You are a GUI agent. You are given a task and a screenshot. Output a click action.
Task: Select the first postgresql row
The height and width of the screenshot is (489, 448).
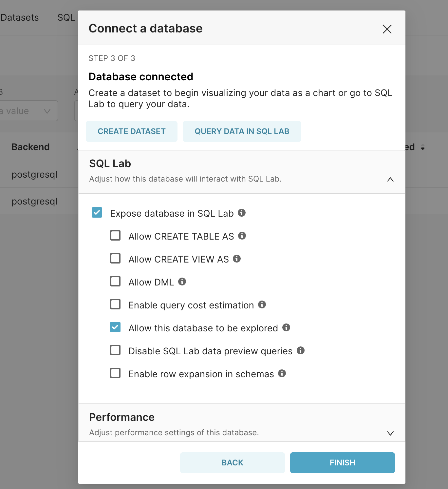click(34, 174)
